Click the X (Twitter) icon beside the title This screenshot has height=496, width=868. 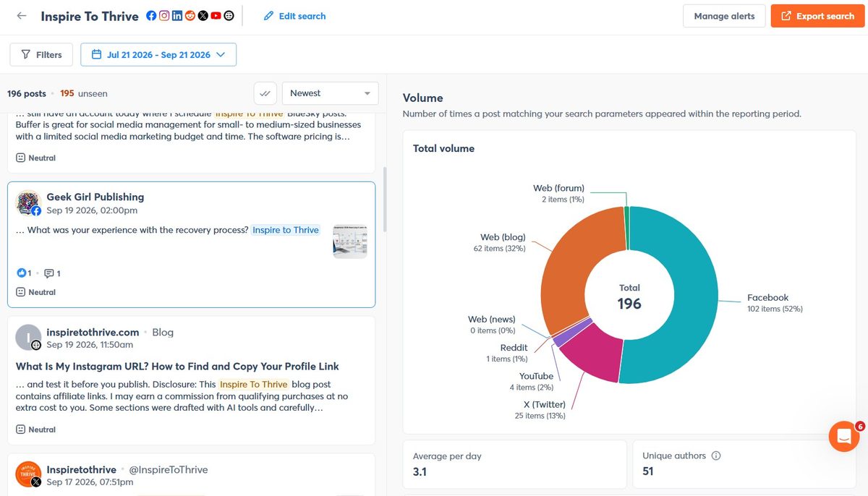(203, 16)
